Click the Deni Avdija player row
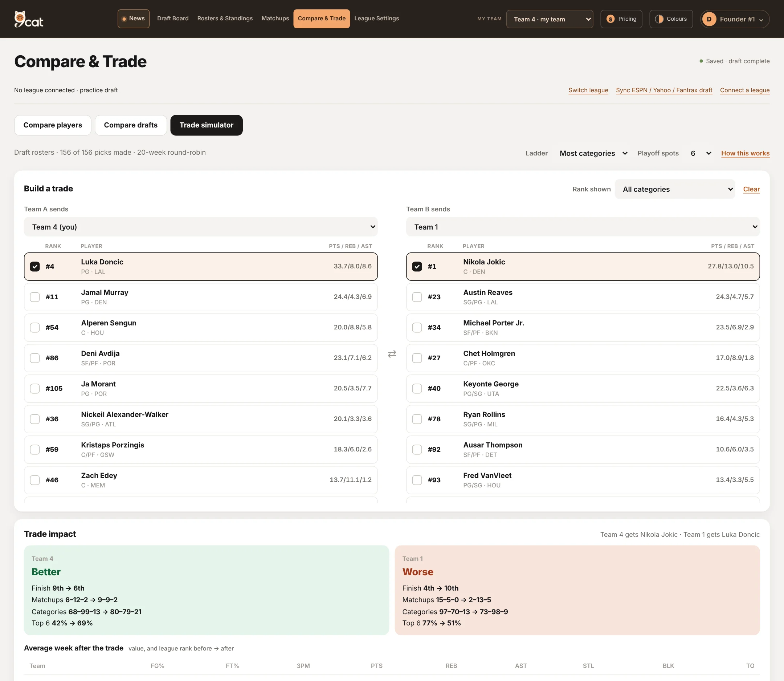Image resolution: width=784 pixels, height=681 pixels. tap(201, 358)
